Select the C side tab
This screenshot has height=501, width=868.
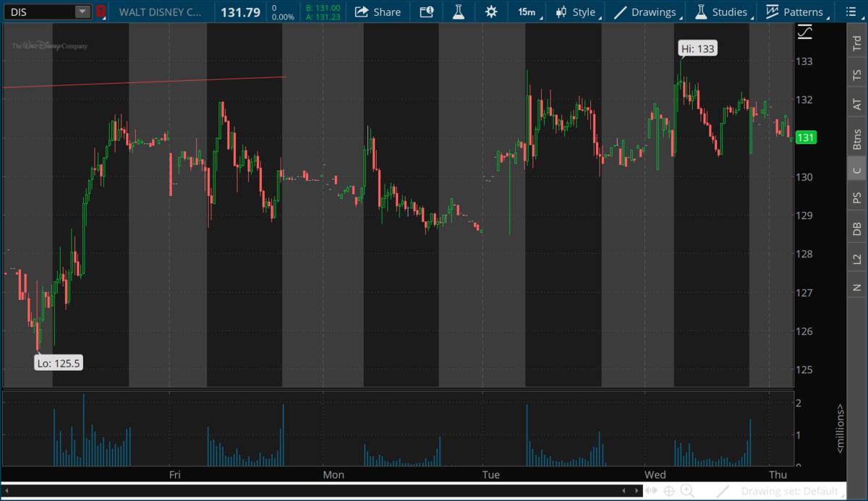pos(857,170)
